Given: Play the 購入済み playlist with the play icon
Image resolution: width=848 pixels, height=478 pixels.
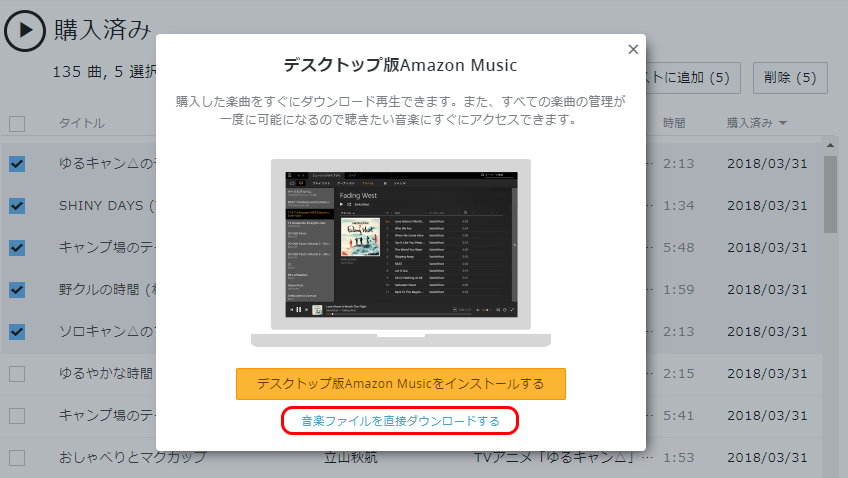Looking at the screenshot, I should click(x=25, y=30).
